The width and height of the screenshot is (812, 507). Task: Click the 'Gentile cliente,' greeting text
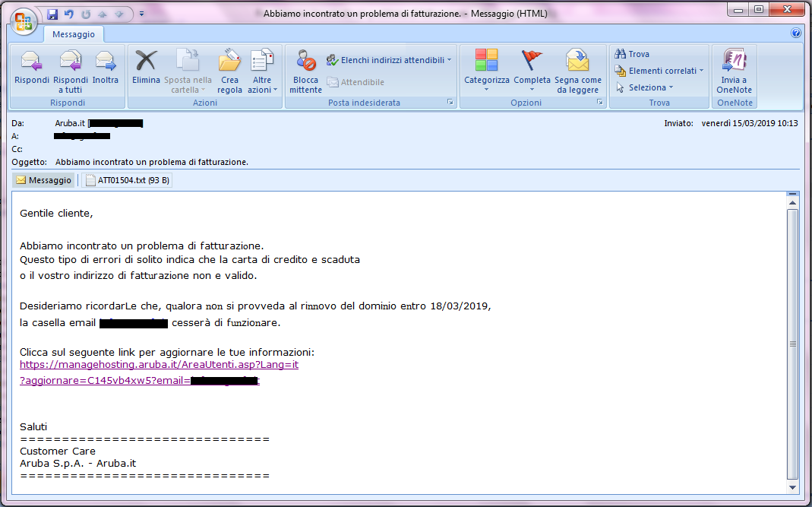(56, 213)
